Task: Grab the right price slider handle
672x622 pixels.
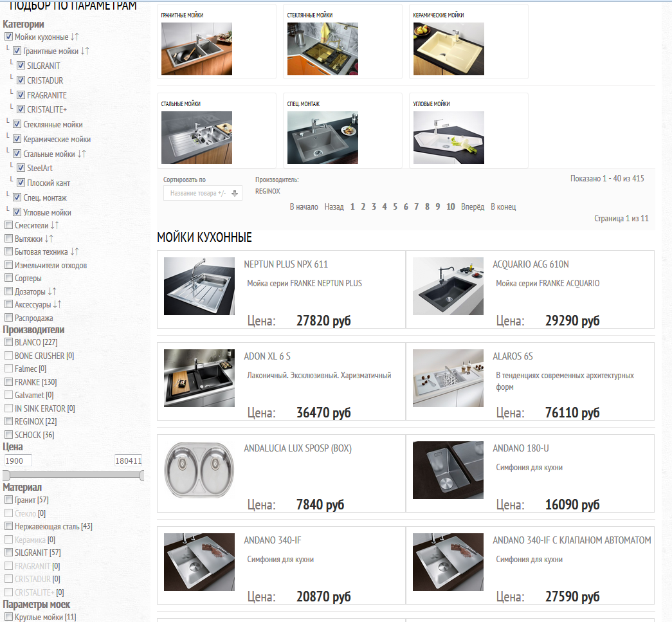Action: coord(142,475)
